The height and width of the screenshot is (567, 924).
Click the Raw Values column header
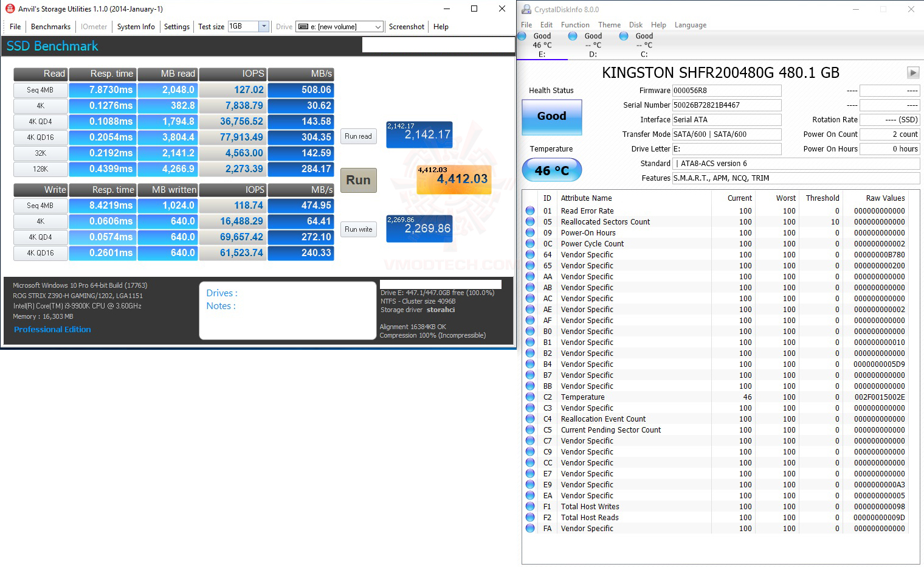pos(885,198)
